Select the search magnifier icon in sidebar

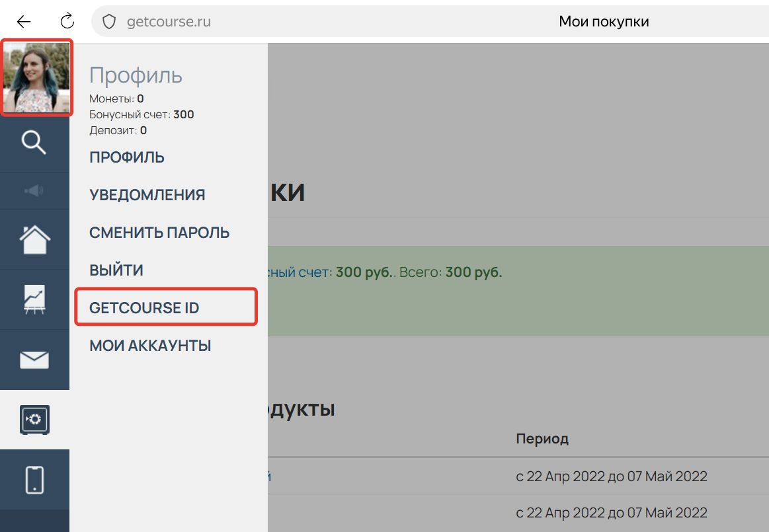pyautogui.click(x=34, y=143)
